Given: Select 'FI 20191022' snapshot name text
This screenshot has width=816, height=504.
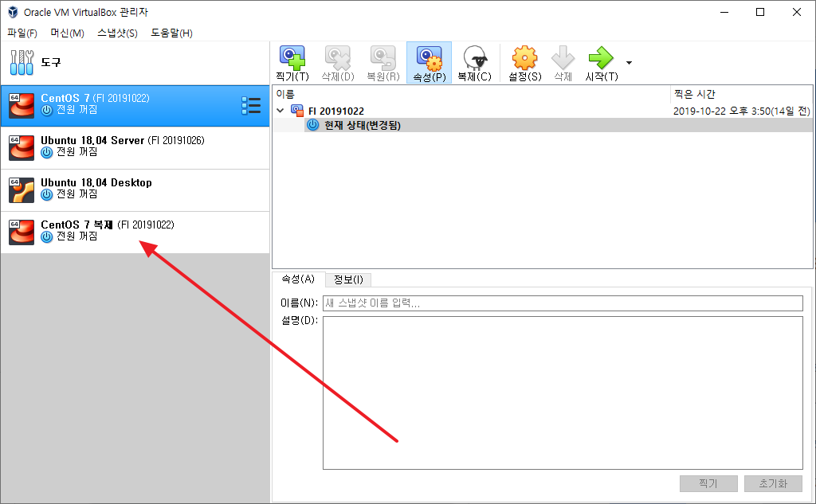Looking at the screenshot, I should pos(336,111).
